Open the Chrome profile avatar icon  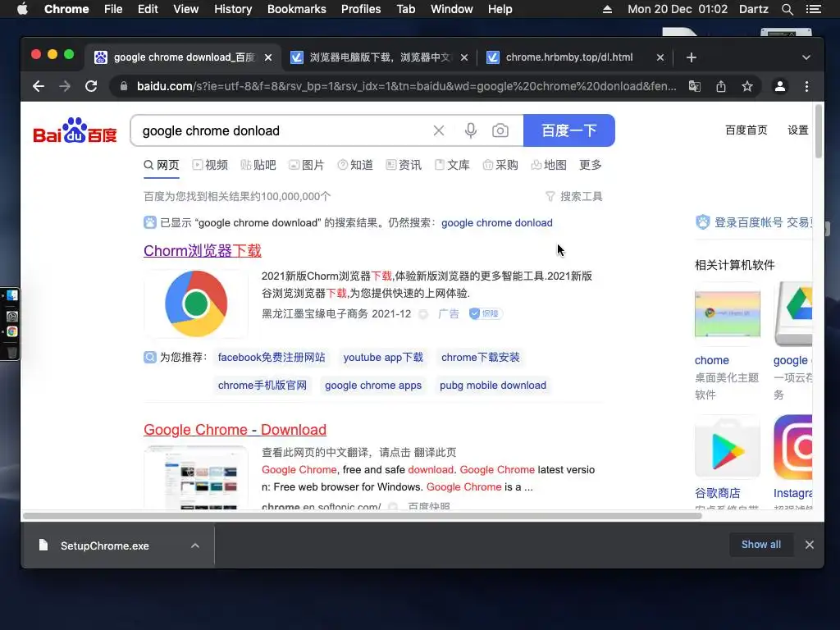pos(780,86)
